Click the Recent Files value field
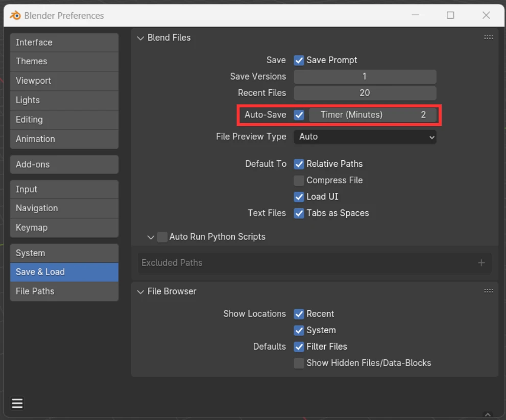The image size is (506, 420). click(x=365, y=93)
